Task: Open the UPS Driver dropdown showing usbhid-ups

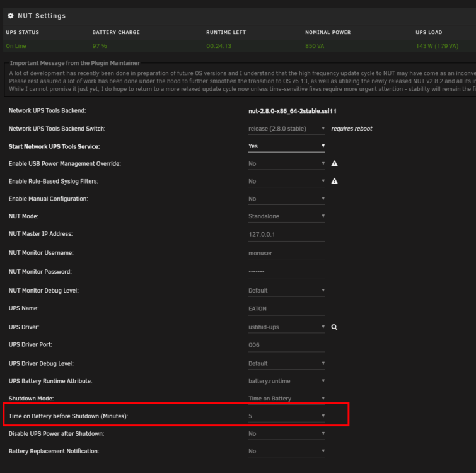Action: point(287,327)
